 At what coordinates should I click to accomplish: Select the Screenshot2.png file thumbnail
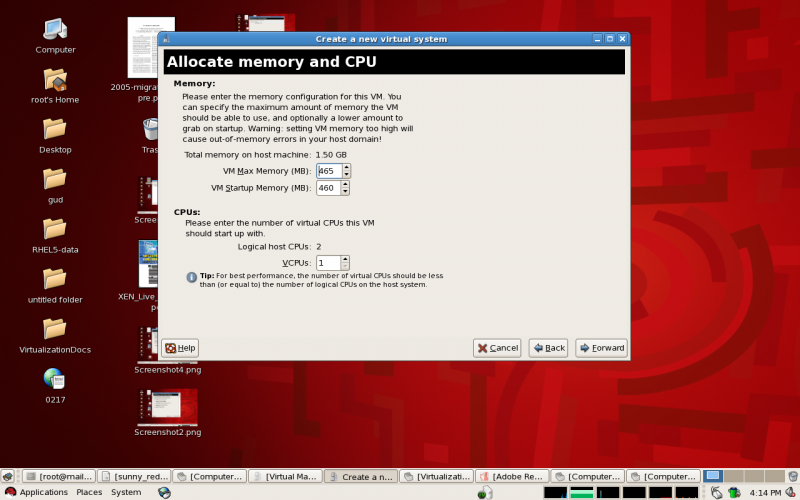pos(168,407)
